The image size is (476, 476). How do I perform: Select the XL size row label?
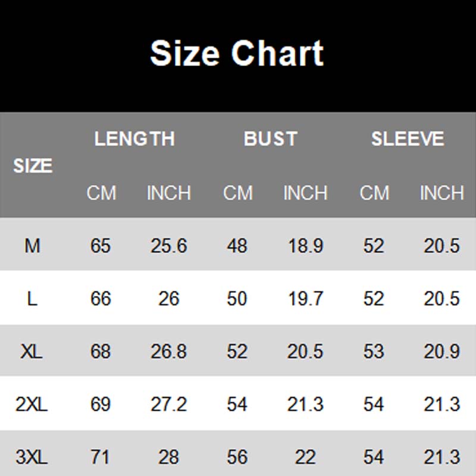[32, 351]
